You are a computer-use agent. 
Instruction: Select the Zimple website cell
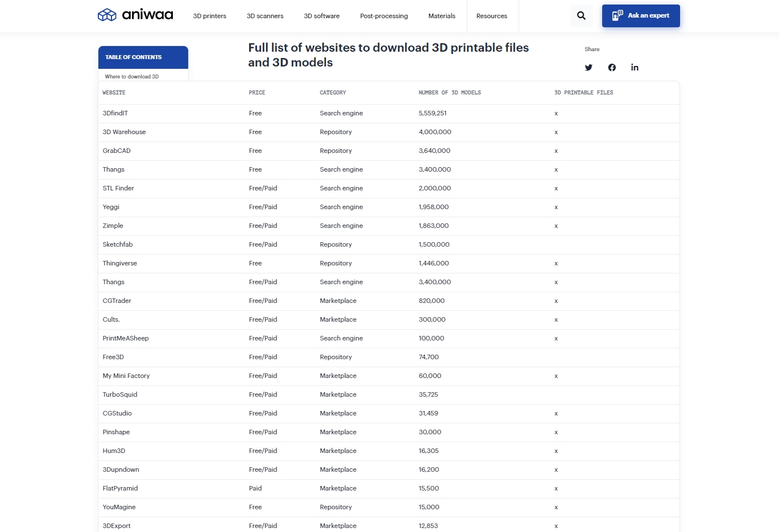113,226
